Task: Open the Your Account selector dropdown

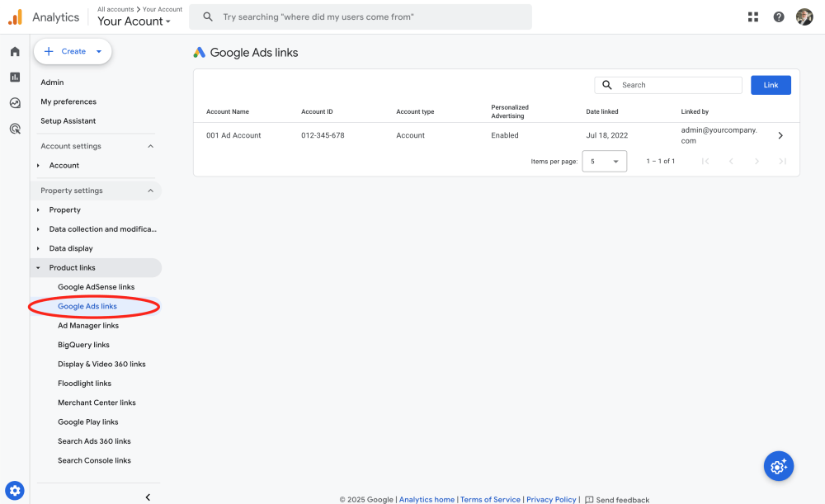Action: [x=134, y=21]
